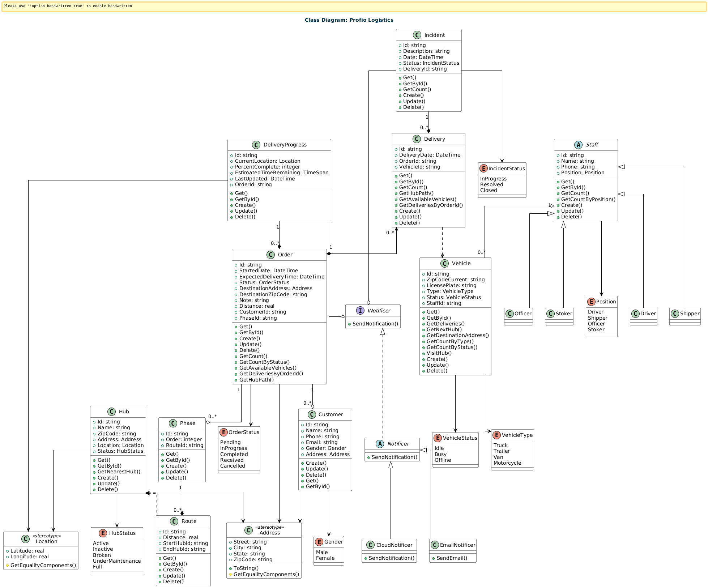This screenshot has height=588, width=708.
Task: Click VisitHub() method in Vehicle
Action: tap(439, 353)
